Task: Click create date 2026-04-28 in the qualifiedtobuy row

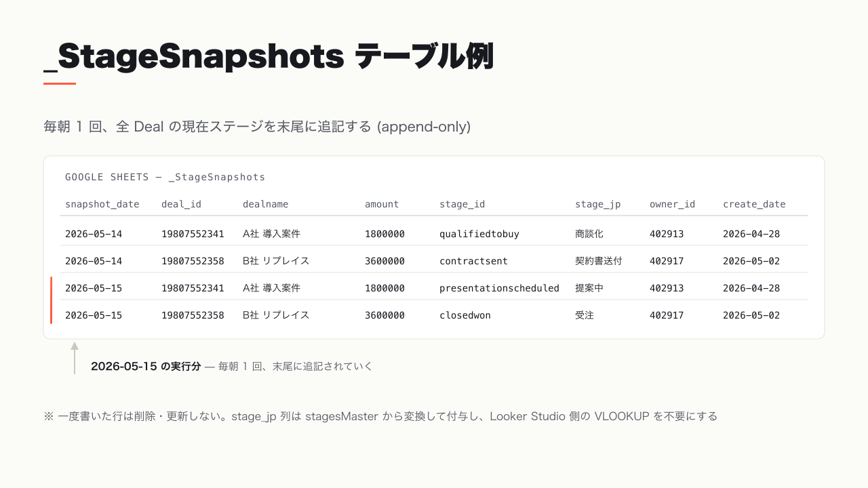Action: point(751,234)
